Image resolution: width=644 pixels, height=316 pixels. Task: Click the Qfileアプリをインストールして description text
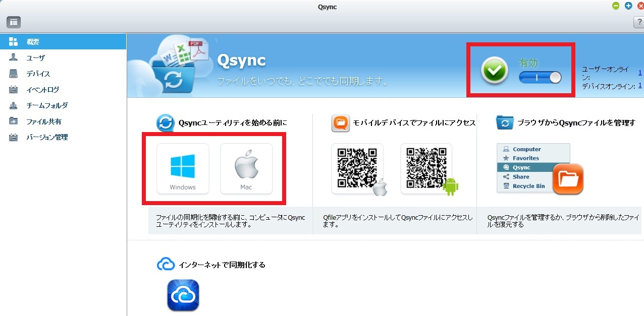398,221
